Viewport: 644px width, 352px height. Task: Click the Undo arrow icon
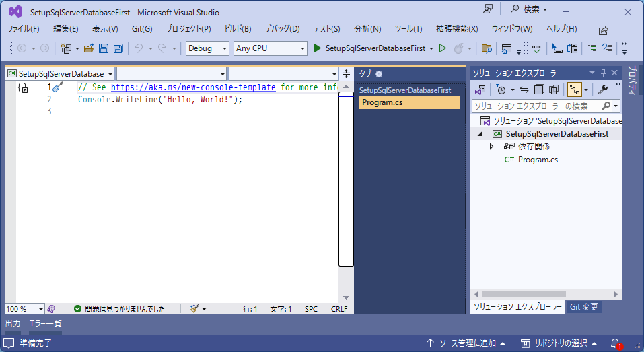click(139, 48)
